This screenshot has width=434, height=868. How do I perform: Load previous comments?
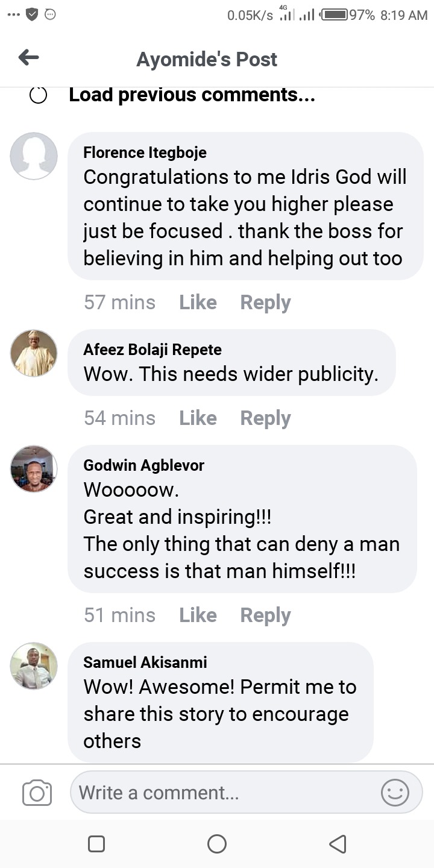[x=192, y=95]
